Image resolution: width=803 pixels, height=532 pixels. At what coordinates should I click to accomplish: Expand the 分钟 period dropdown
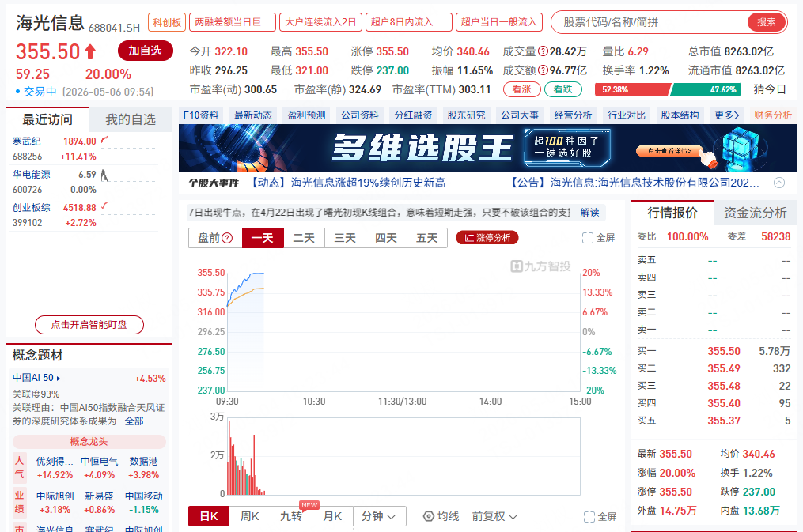379,516
